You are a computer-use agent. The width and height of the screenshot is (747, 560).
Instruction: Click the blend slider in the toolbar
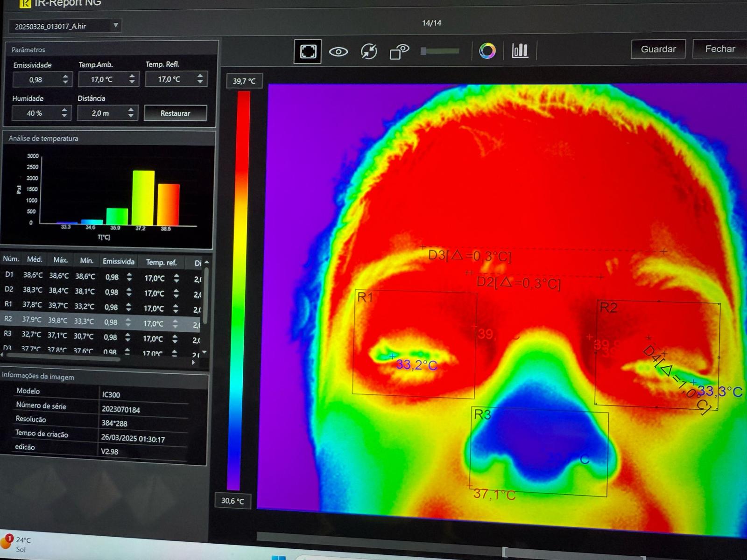[x=440, y=51]
